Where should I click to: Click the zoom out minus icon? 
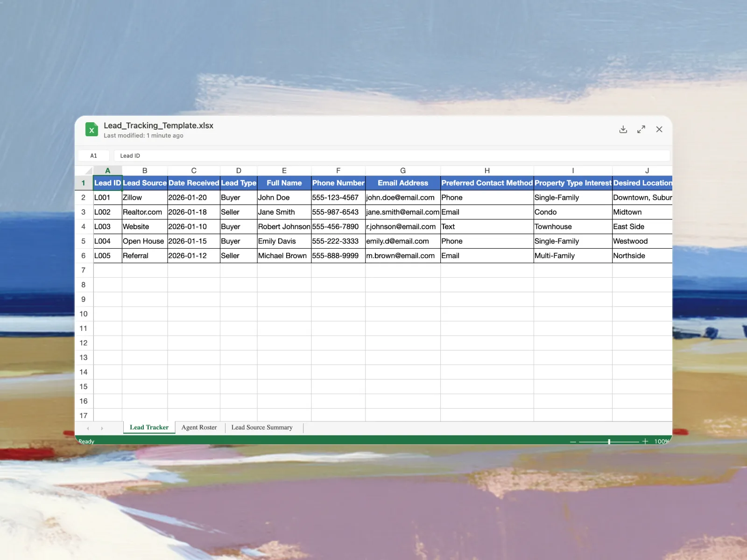573,441
